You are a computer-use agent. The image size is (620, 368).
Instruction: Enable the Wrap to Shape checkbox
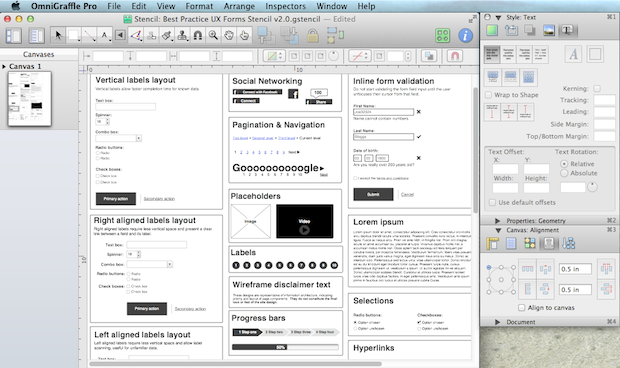pos(488,95)
